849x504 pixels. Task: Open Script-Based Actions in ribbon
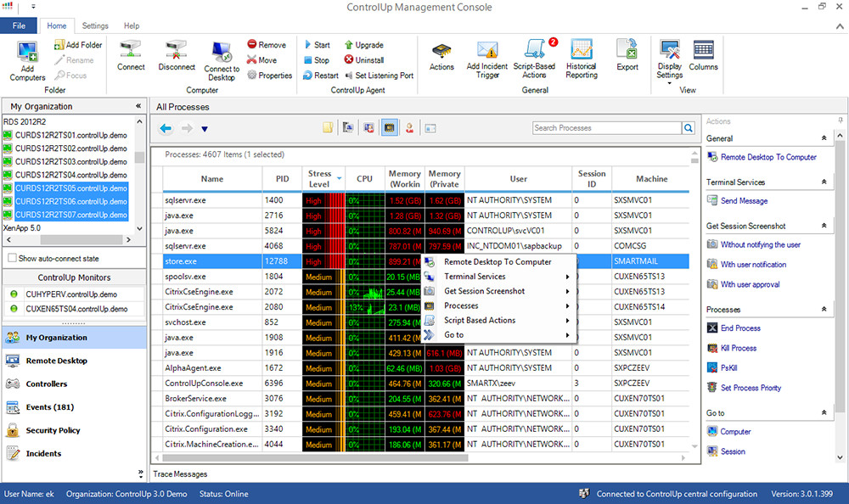[534, 59]
